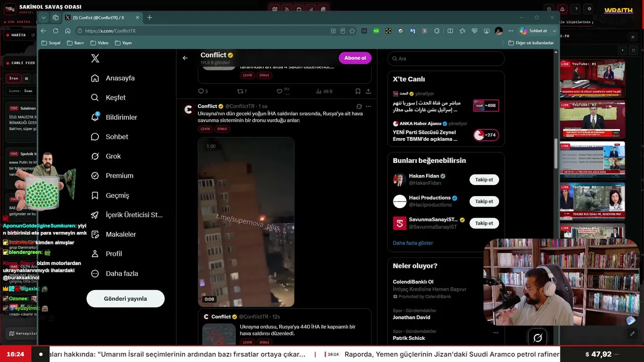Image resolution: width=644 pixels, height=362 pixels.
Task: Focus the Ara search field on X
Action: [x=446, y=59]
